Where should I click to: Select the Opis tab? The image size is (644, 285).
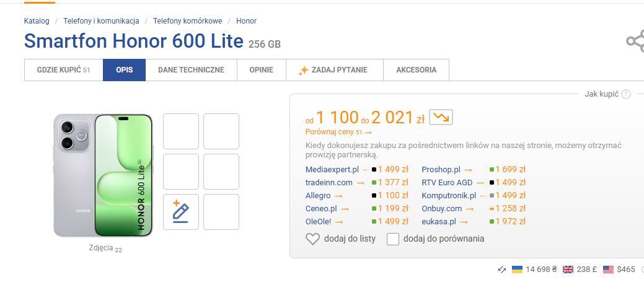[124, 70]
